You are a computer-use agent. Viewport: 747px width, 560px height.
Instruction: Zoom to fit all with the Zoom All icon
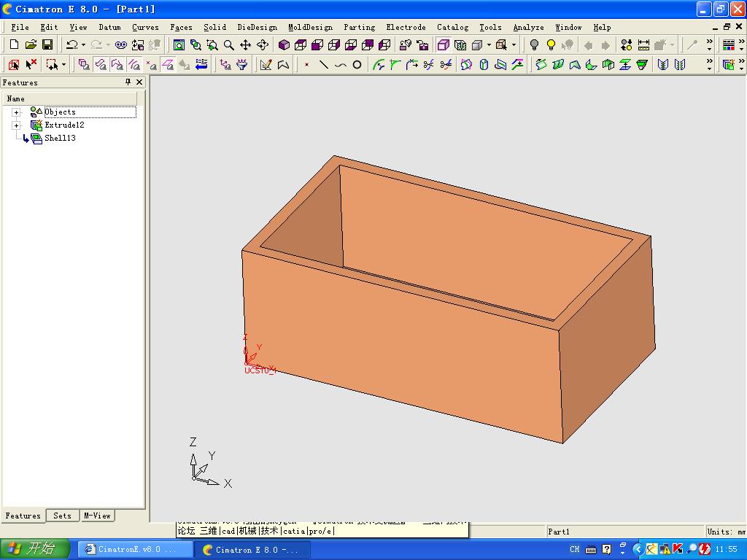pos(179,44)
